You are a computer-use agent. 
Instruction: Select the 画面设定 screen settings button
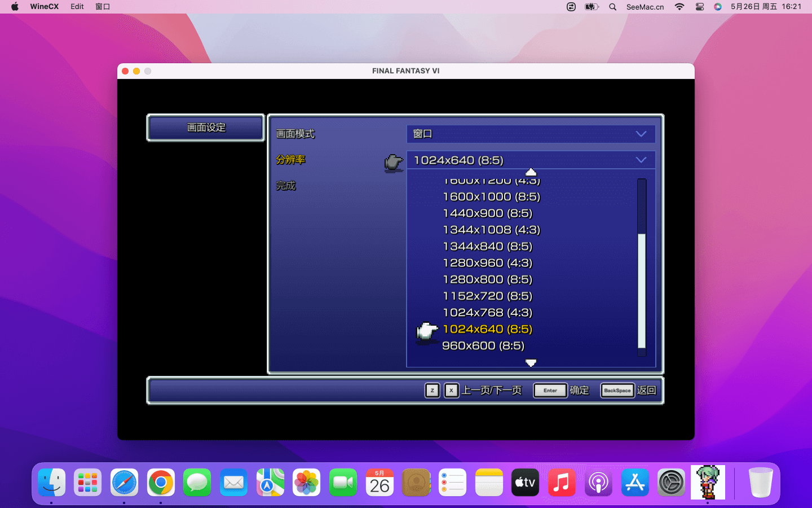point(206,128)
